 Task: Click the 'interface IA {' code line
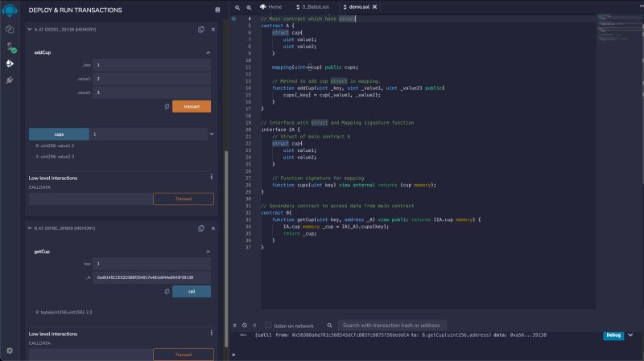pyautogui.click(x=280, y=129)
